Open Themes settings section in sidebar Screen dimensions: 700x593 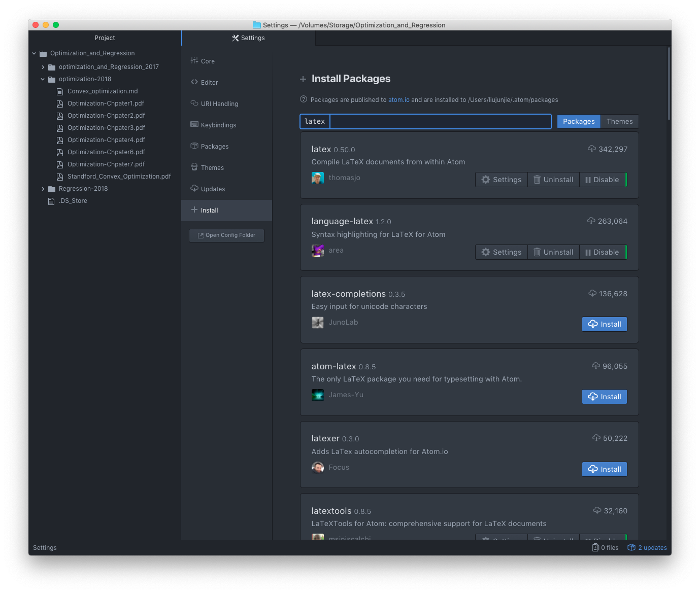(x=227, y=168)
